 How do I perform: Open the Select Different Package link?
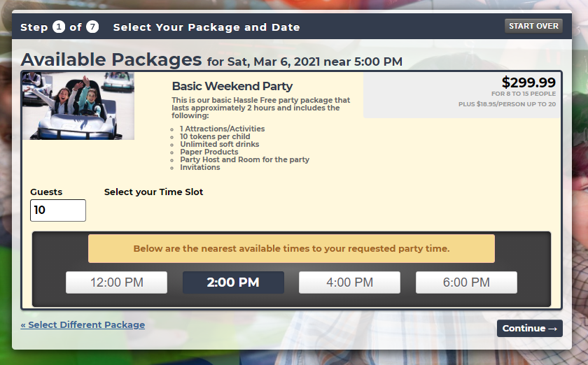click(83, 325)
